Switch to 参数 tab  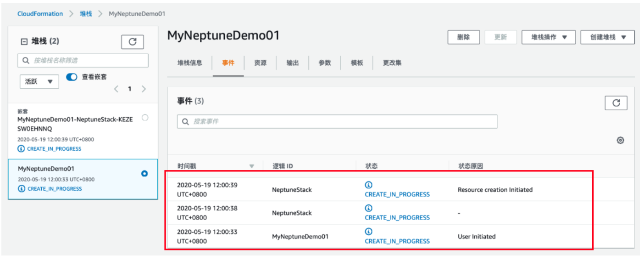tap(325, 63)
